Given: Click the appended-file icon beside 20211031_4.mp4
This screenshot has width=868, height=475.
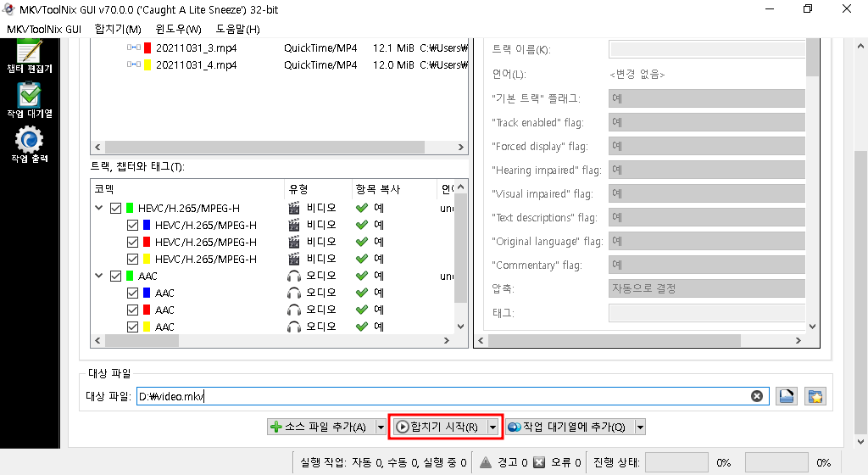Looking at the screenshot, I should pyautogui.click(x=133, y=64).
